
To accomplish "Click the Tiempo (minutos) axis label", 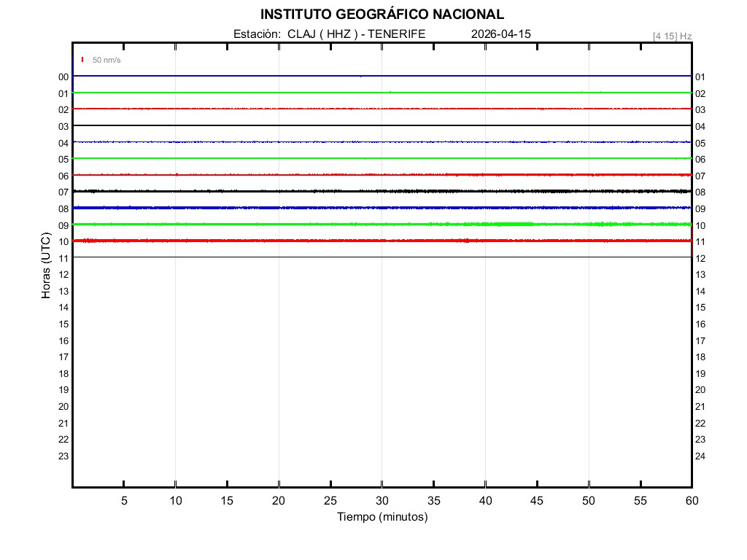I will point(382,517).
